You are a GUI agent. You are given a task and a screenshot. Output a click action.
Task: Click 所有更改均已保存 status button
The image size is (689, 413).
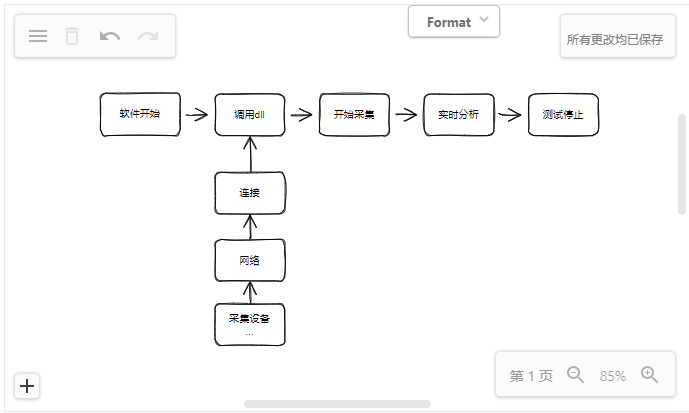pos(614,39)
